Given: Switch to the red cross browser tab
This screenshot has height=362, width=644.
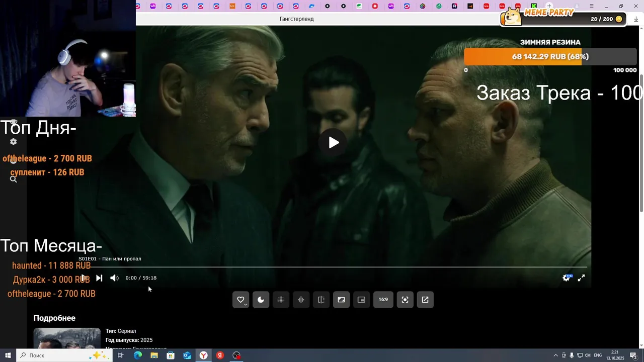Looking at the screenshot, I should tap(375, 6).
